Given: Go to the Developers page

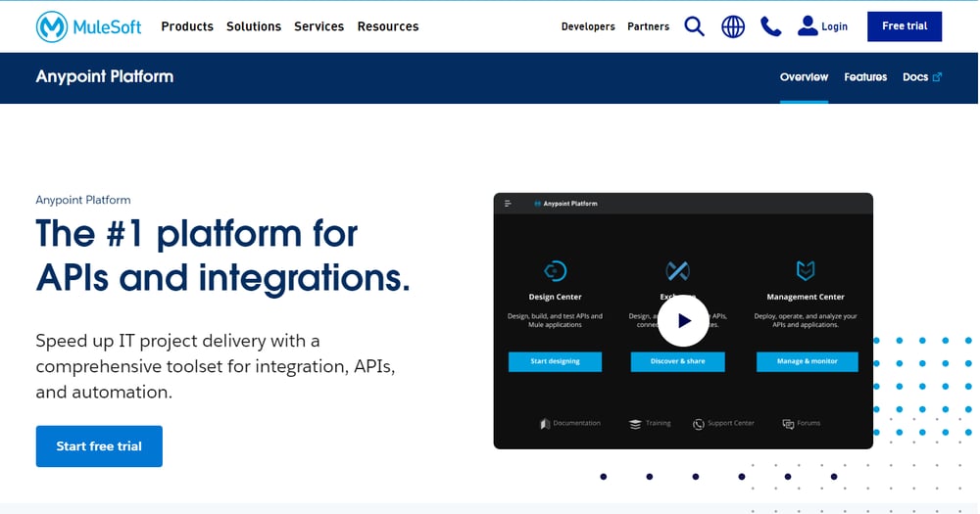Looking at the screenshot, I should click(588, 26).
